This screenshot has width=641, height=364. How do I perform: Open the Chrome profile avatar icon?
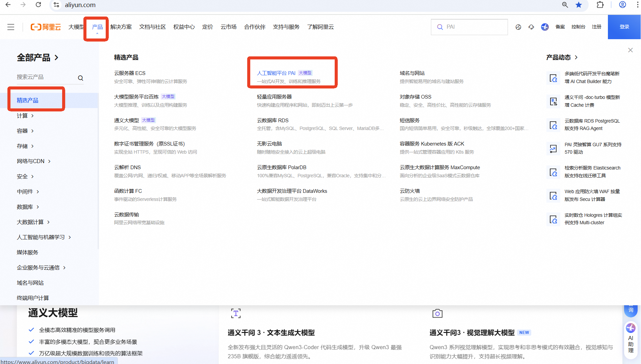click(x=622, y=5)
